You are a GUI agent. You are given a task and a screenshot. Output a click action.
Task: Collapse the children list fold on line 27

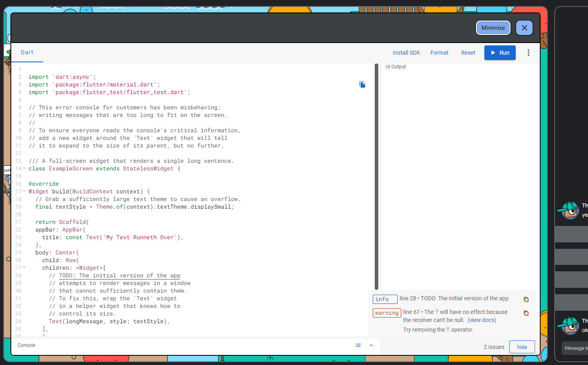24,268
